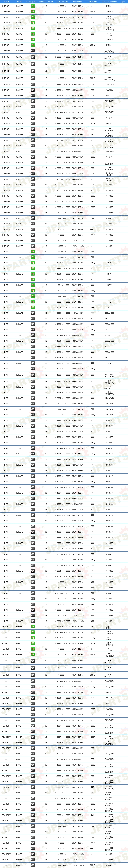Click the Nadwozie column header
This screenshot has height=868, width=128.
pyautogui.click(x=93, y=2)
